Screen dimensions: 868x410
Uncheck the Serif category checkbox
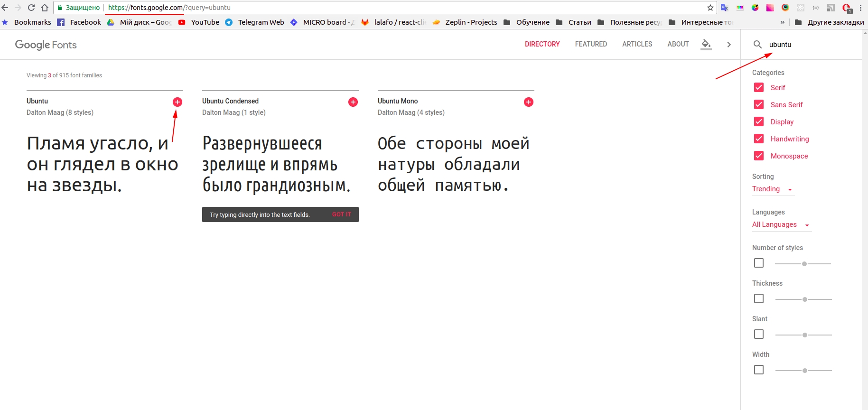[x=758, y=88]
